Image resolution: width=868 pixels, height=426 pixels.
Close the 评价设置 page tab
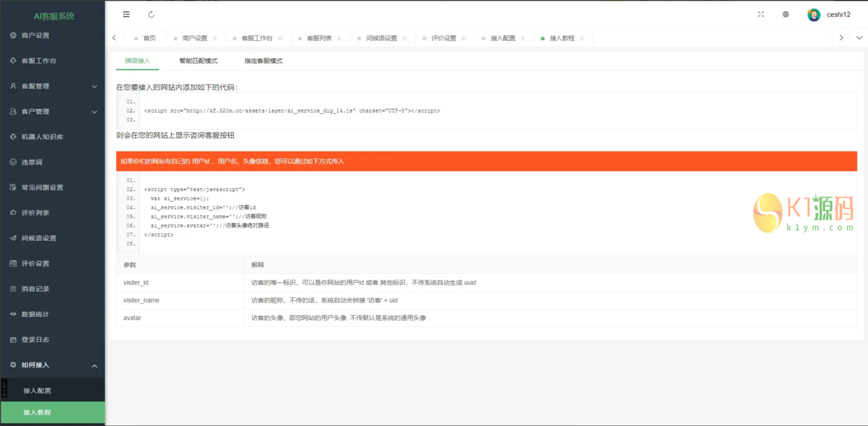coord(464,38)
